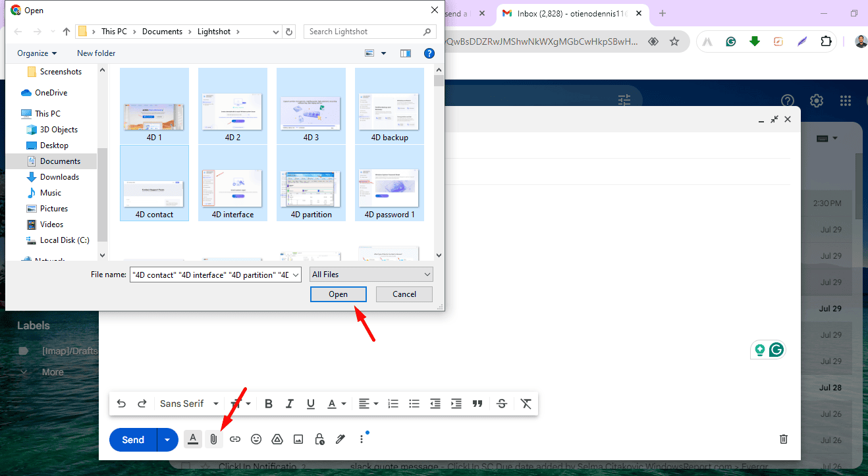Click the insert photo icon
868x476 pixels.
(x=298, y=439)
